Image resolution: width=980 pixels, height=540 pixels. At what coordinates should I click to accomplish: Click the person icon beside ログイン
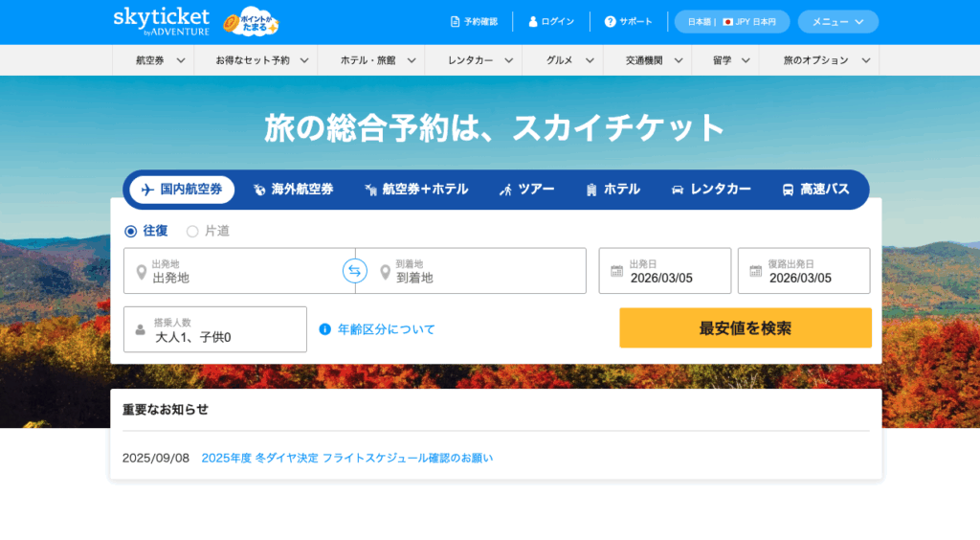click(533, 22)
